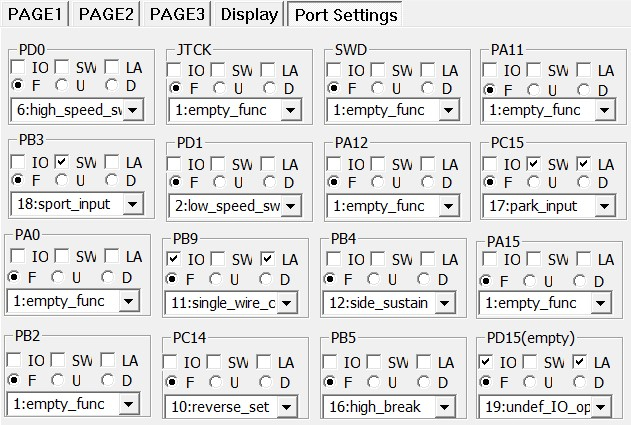Screen dimensions: 631x425
Task: Switch to the PAGE1 tab
Action: [x=36, y=14]
